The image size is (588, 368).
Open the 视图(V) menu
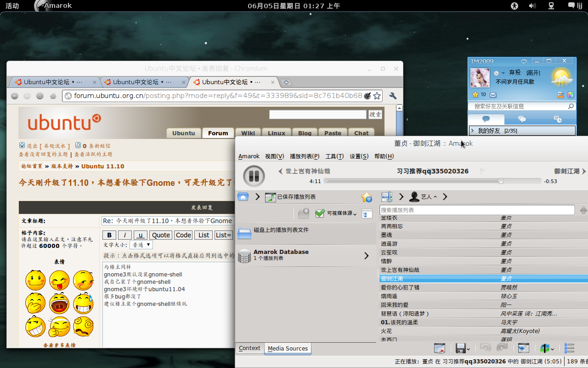point(274,156)
